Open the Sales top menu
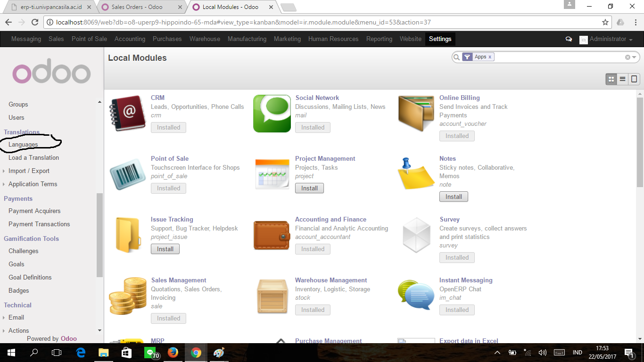Image resolution: width=644 pixels, height=362 pixels. pos(56,39)
